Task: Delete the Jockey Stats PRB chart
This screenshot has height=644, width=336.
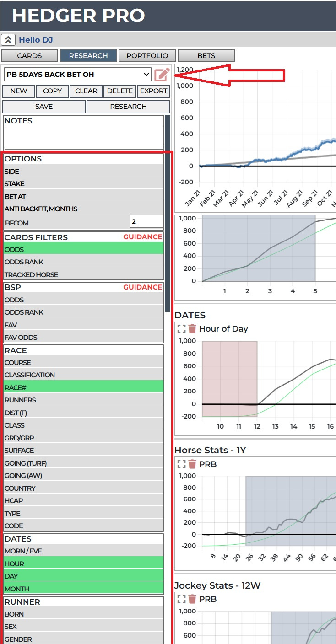Action: point(192,599)
